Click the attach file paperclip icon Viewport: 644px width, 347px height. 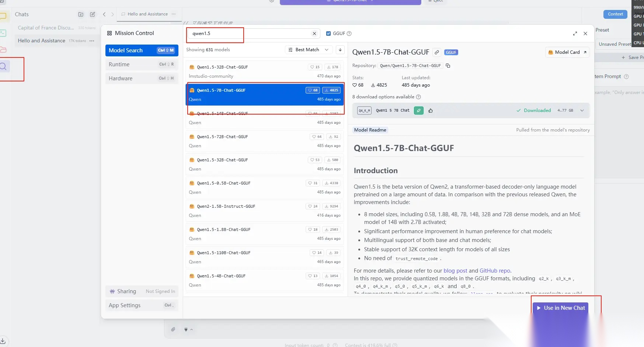pos(173,329)
